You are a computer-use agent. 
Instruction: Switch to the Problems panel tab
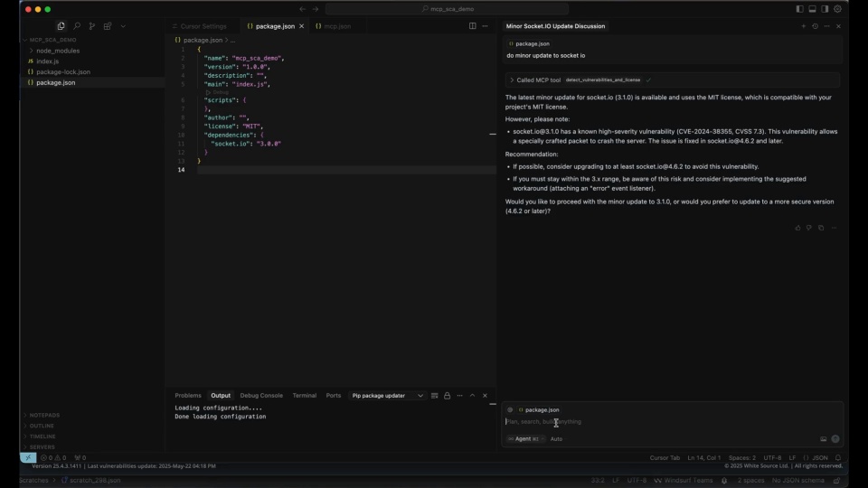pos(188,396)
